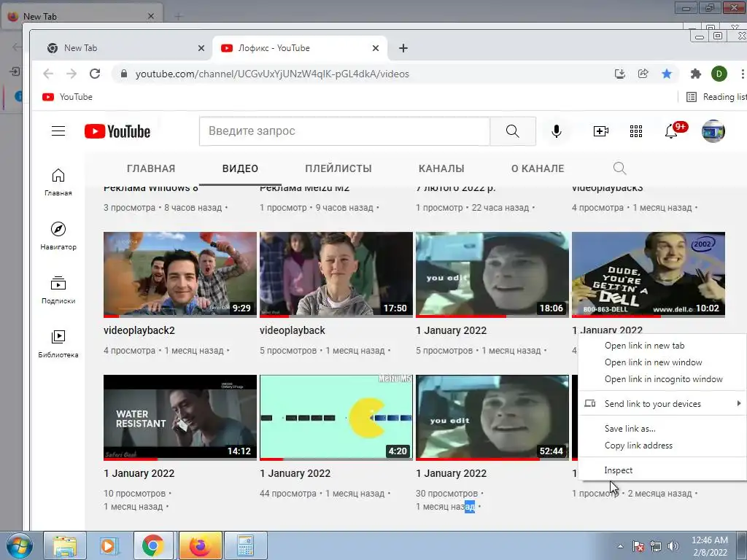Open the videoplayback video thumbnail 17:50

(336, 275)
